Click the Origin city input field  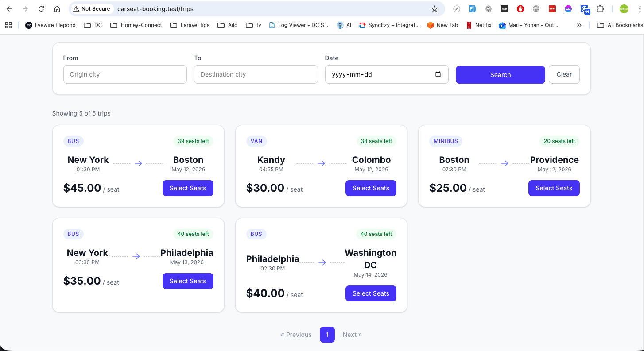125,74
